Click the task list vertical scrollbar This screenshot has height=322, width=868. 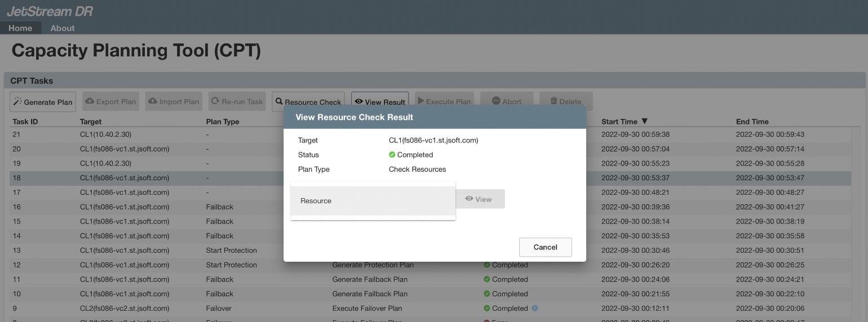pyautogui.click(x=855, y=225)
